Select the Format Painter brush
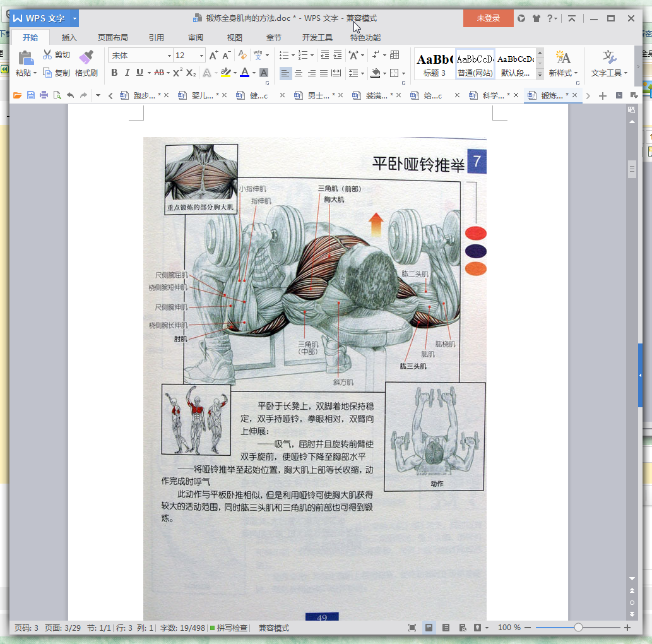 click(x=86, y=57)
